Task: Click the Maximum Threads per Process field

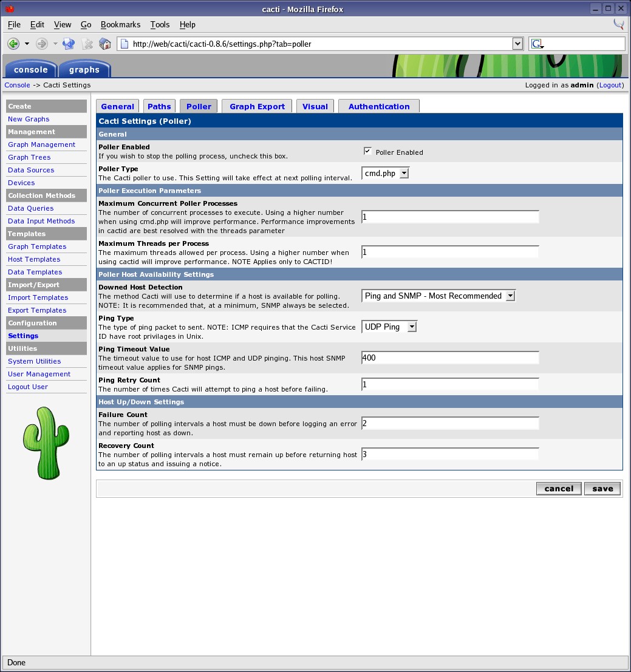Action: (450, 252)
